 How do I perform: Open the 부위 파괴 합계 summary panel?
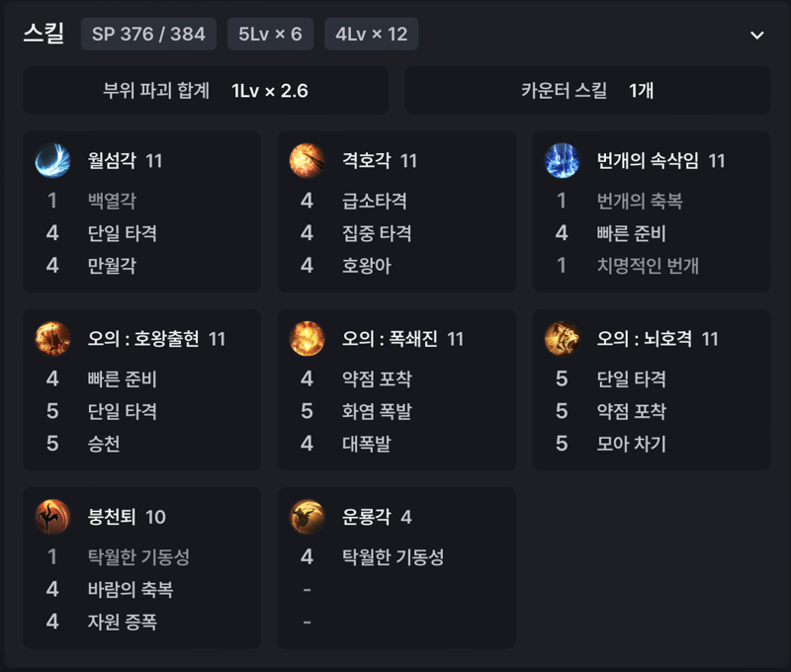[x=206, y=90]
